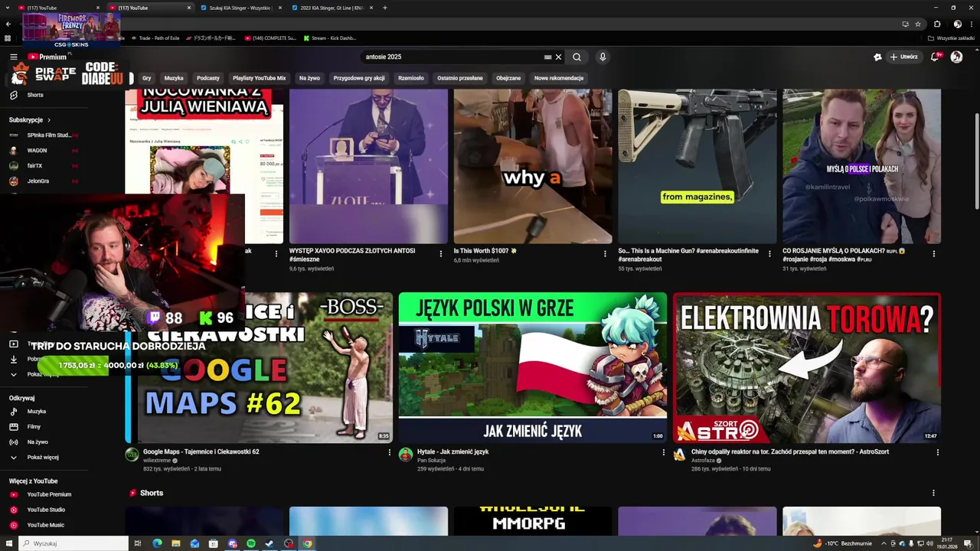Open 'Trade - Path of Exile' bookmark
The width and height of the screenshot is (980, 551).
point(155,37)
